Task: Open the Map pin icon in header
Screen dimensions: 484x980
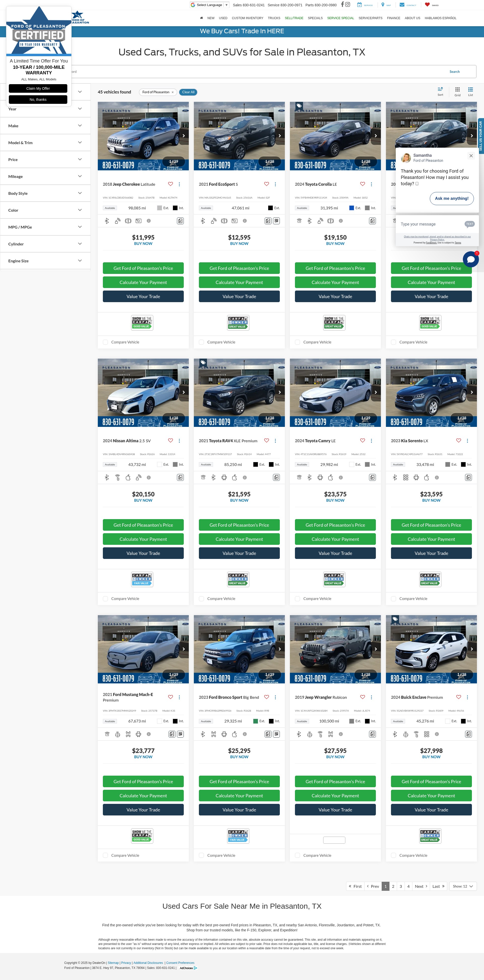Action: click(383, 5)
